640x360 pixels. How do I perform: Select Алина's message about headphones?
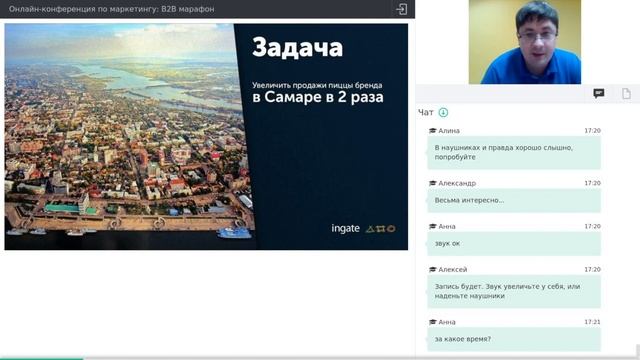514,152
